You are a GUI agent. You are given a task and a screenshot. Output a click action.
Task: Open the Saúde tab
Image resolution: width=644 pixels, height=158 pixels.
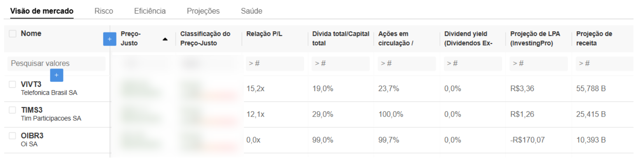click(x=251, y=11)
